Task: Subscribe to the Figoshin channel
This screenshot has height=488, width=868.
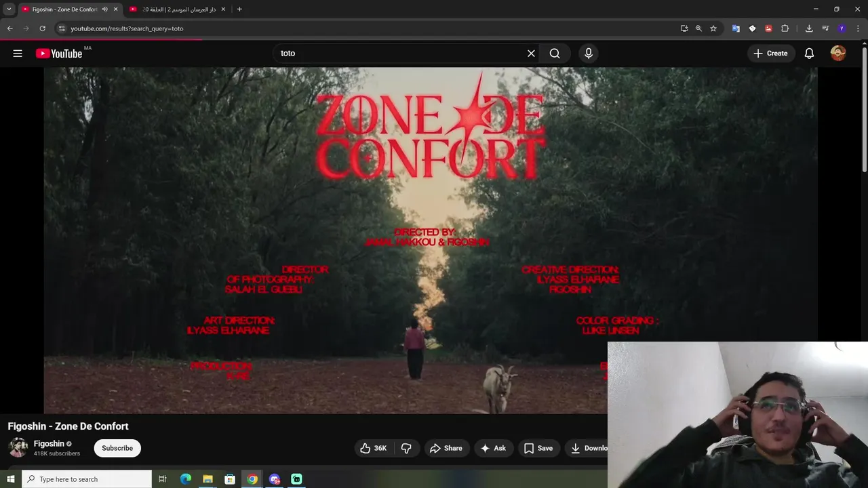Action: pyautogui.click(x=117, y=448)
